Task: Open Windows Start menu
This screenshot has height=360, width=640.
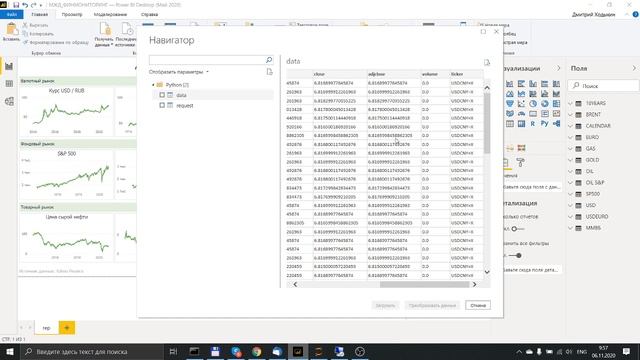Action: tap(9, 351)
